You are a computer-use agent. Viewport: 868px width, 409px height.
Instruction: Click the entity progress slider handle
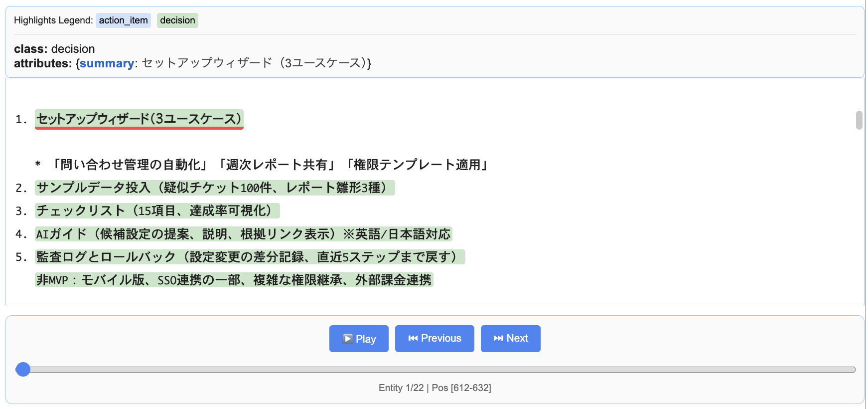coord(23,370)
